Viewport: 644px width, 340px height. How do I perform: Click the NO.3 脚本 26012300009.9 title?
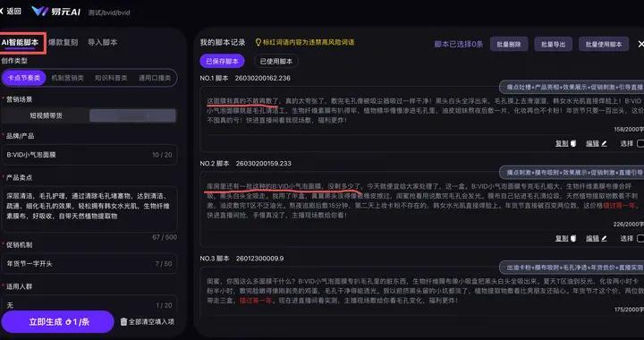click(241, 259)
